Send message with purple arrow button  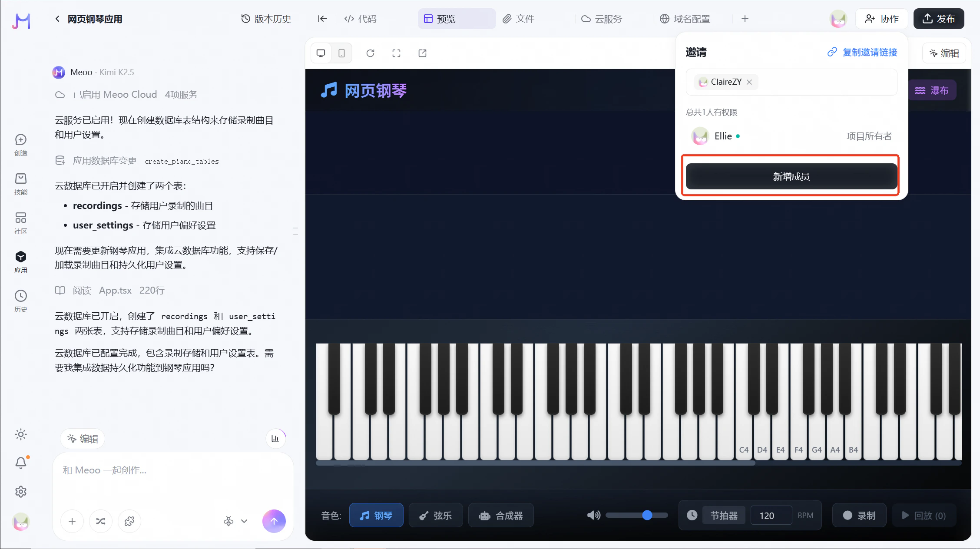pyautogui.click(x=274, y=521)
